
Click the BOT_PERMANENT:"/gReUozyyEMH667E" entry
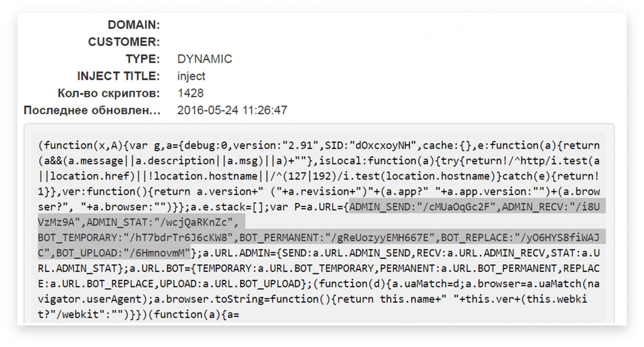[x=337, y=238]
